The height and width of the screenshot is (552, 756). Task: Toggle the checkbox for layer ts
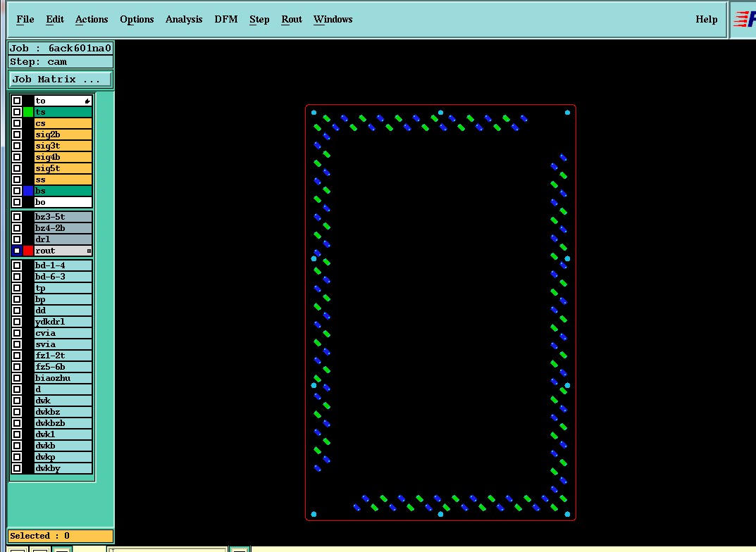point(17,112)
